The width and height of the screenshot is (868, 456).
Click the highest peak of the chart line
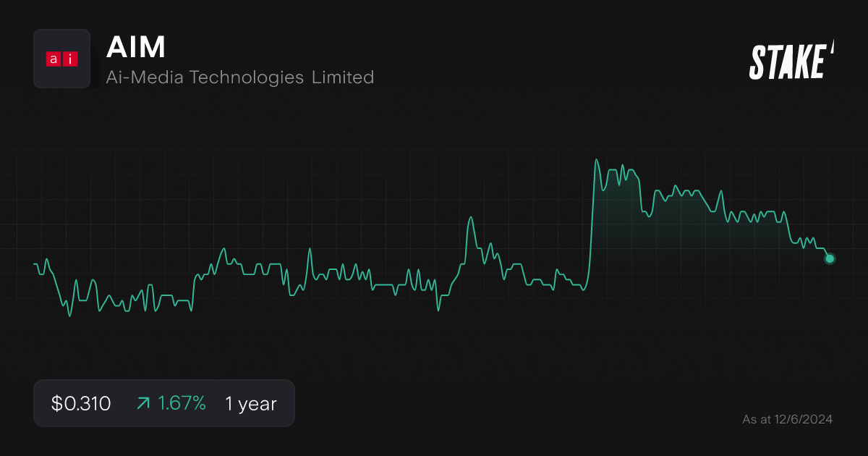[x=596, y=160]
